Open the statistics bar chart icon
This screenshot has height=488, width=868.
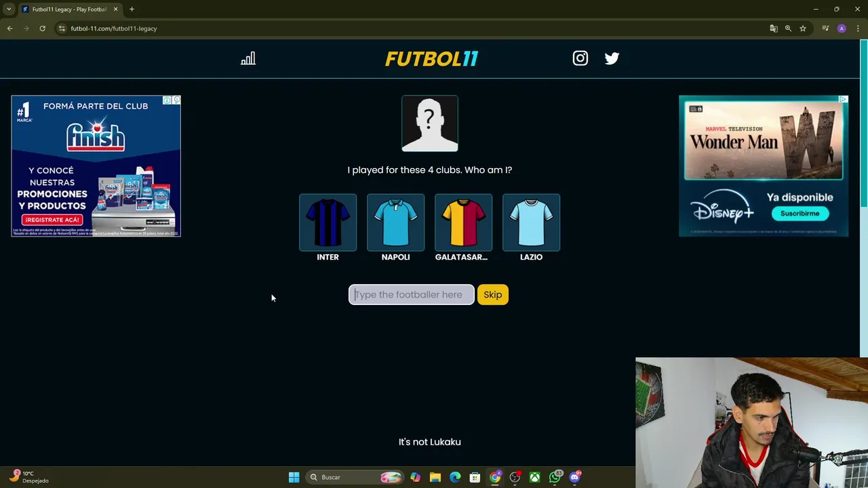coord(248,59)
